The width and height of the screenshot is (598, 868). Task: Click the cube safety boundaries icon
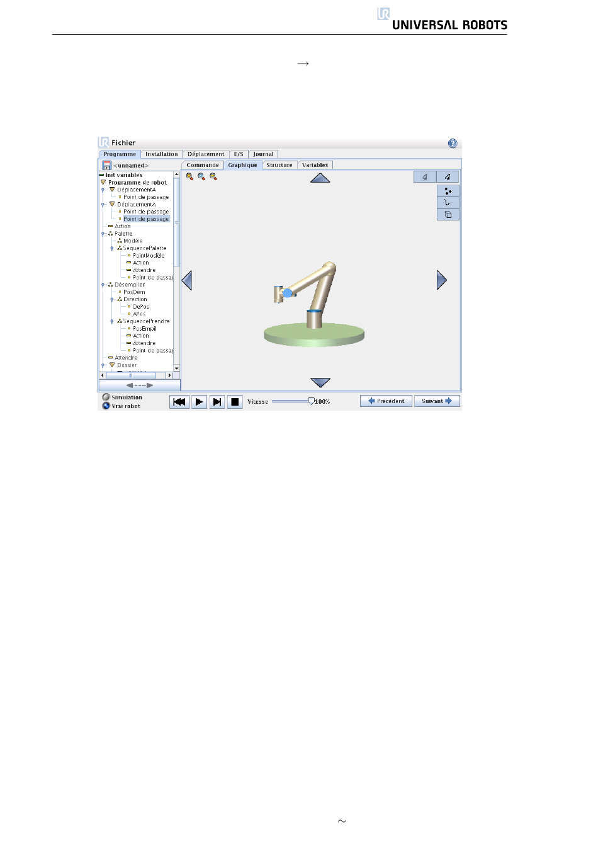click(x=448, y=215)
